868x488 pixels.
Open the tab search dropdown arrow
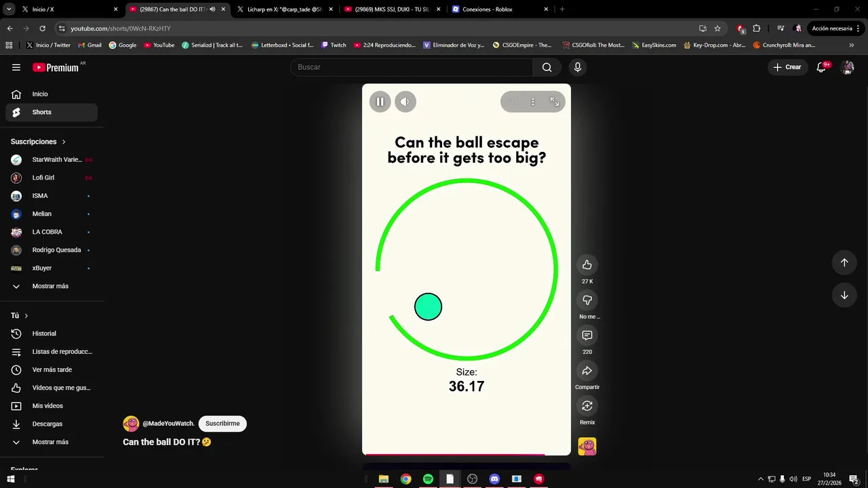9,9
